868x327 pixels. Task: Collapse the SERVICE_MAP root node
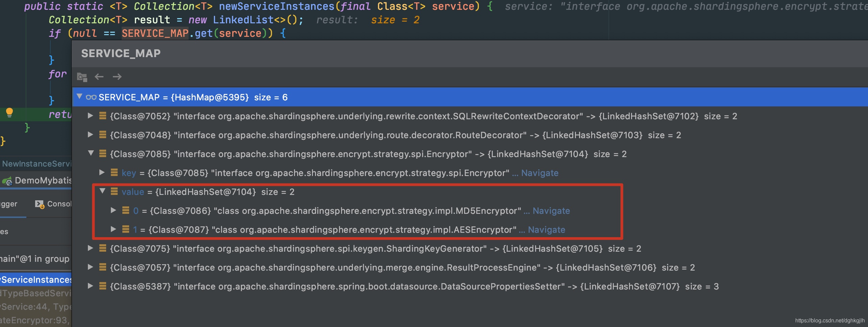79,97
